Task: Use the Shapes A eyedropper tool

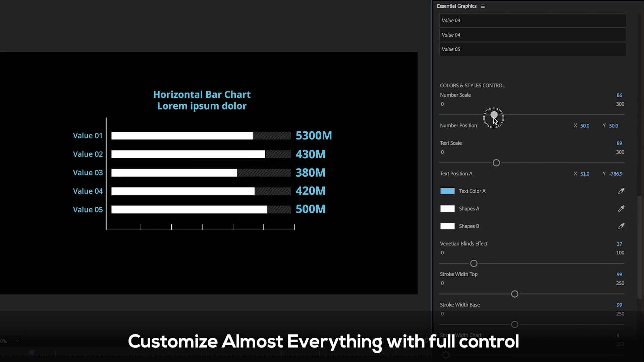Action: click(621, 208)
